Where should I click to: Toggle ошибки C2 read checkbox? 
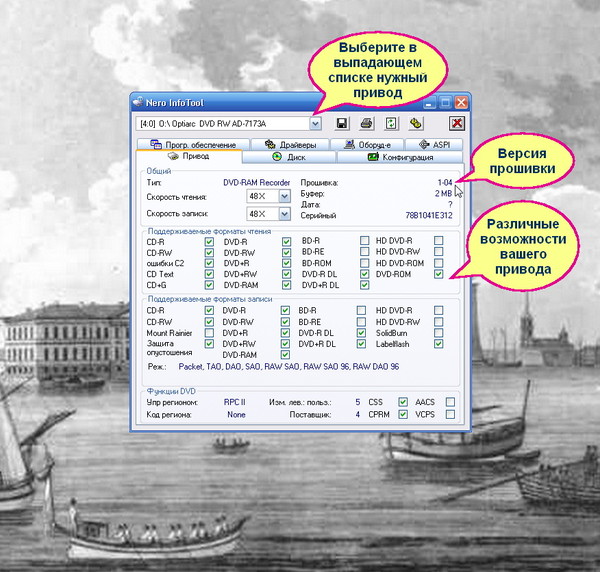click(209, 263)
